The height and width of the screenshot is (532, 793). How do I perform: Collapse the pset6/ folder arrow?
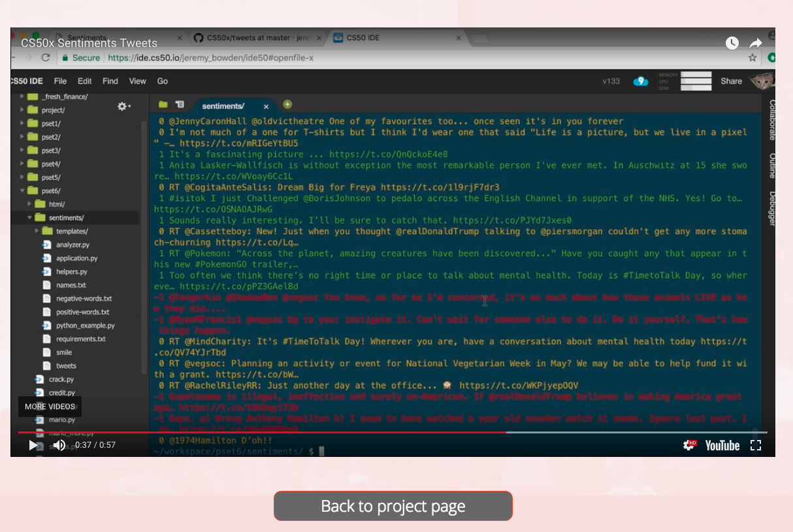click(22, 191)
